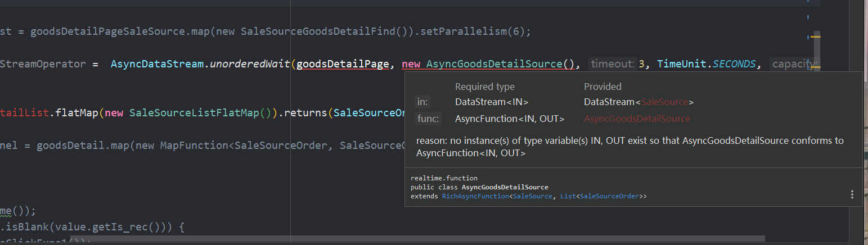Click SaleSourceListFlatMap in the flatMap call
Image resolution: width=868 pixels, height=245 pixels.
194,112
